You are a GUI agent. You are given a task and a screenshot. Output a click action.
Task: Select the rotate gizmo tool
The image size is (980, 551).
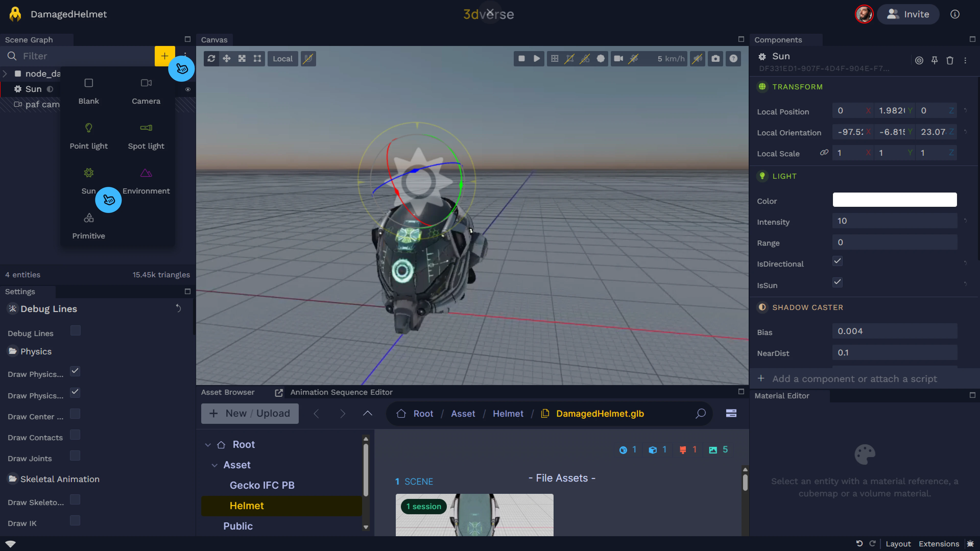211,59
